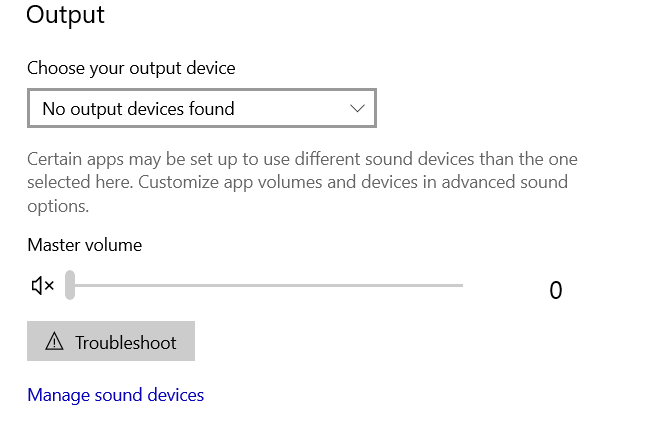This screenshot has width=657, height=436.
Task: Click the word "Manage" in the blue link
Action: (x=58, y=395)
